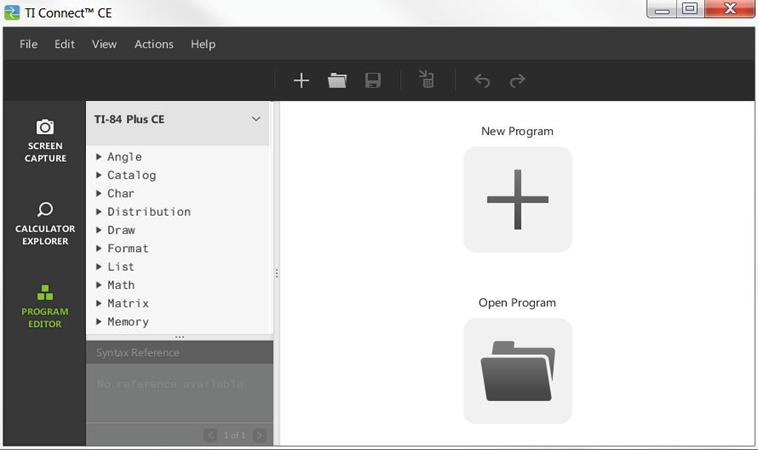Expand the Format category

click(99, 248)
